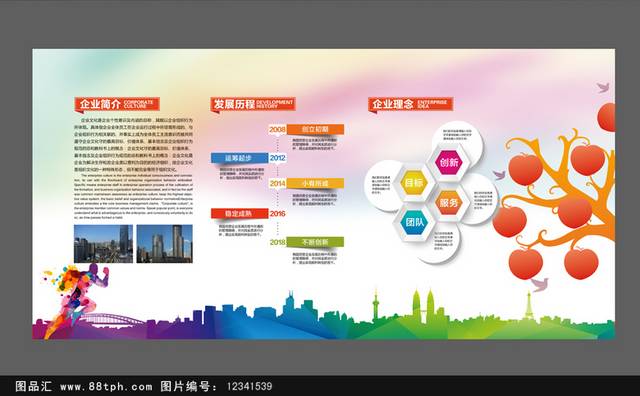Click the yellow 目标 hexagon
The image size is (640, 396).
414,183
